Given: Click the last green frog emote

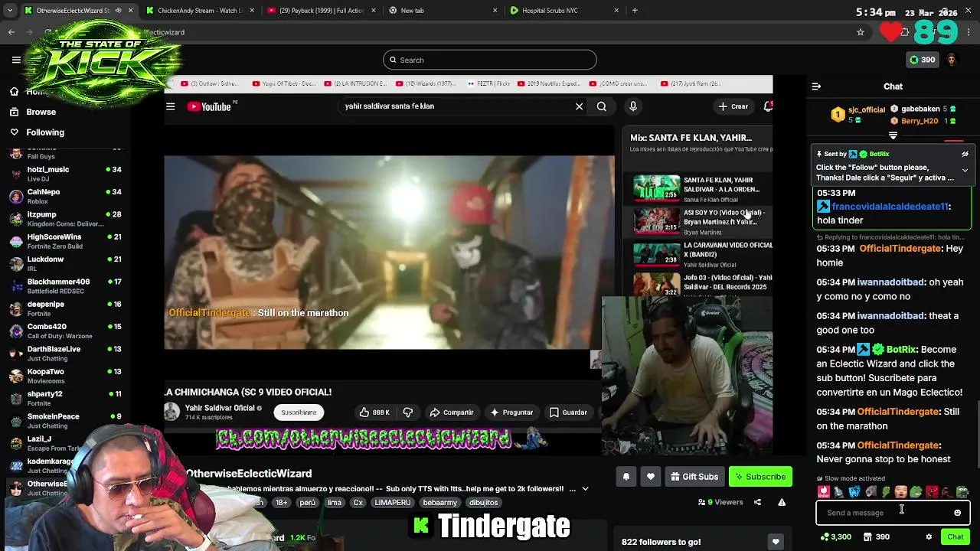Looking at the screenshot, I should coord(962,492).
